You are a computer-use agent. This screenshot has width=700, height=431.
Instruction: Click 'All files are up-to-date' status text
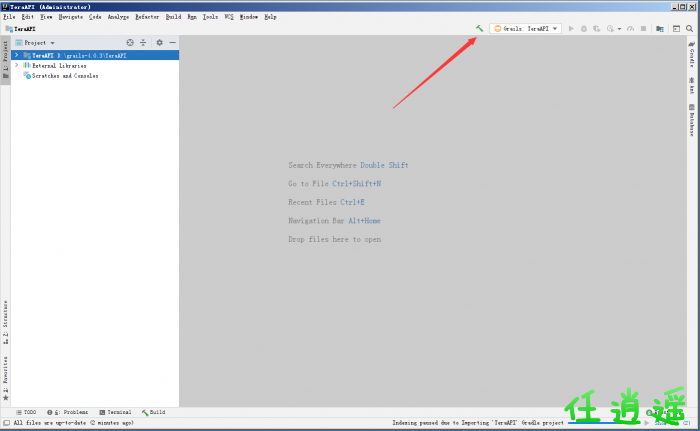click(x=73, y=423)
